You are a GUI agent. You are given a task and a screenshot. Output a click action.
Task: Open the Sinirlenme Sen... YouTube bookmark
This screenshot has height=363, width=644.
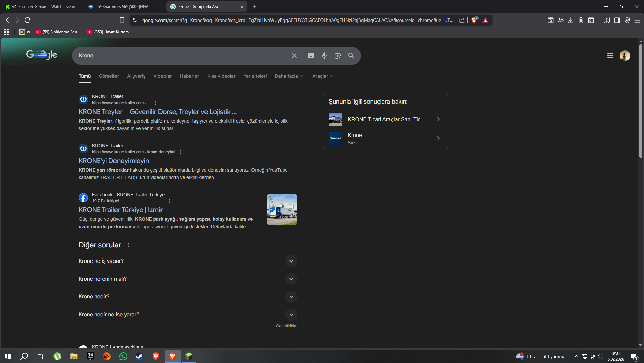click(x=58, y=32)
